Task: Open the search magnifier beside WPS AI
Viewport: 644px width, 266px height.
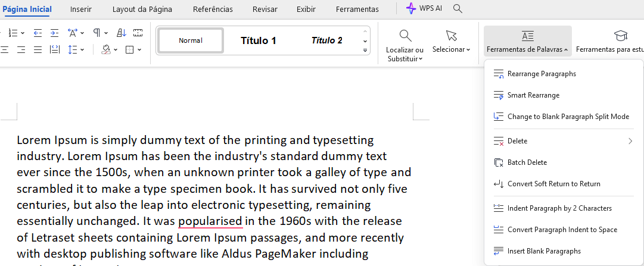Action: tap(458, 8)
